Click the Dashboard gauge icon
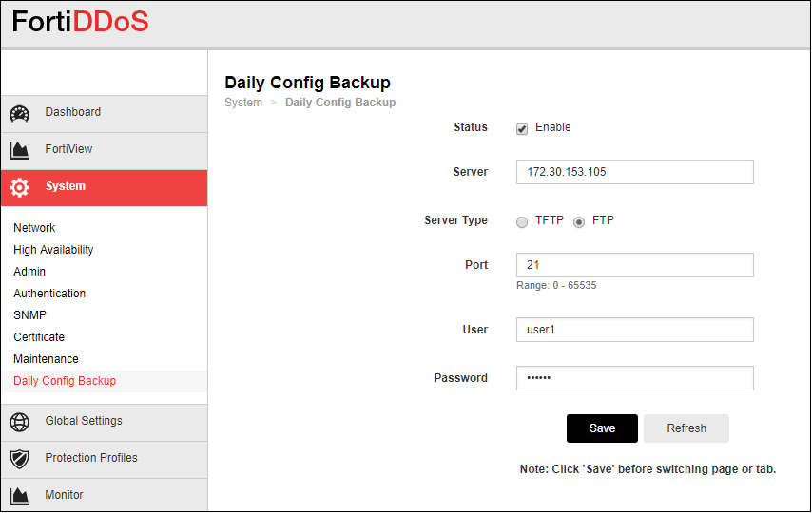 [20, 114]
